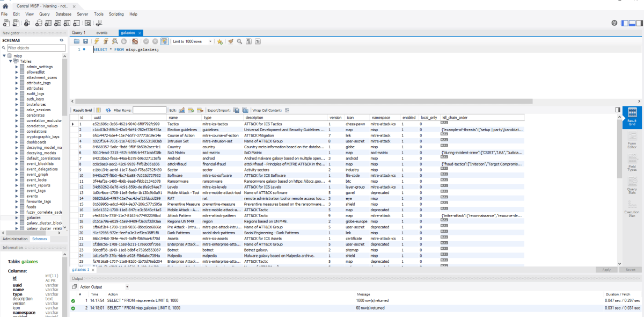Open a script file in the galaxies editor
The image size is (644, 317).
(x=77, y=41)
